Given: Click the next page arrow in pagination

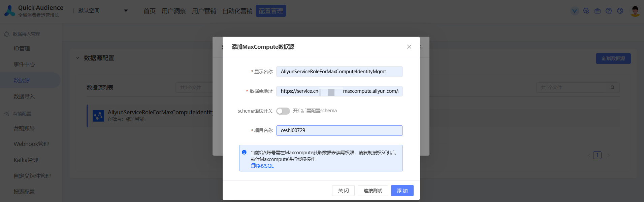Looking at the screenshot, I should point(608,155).
